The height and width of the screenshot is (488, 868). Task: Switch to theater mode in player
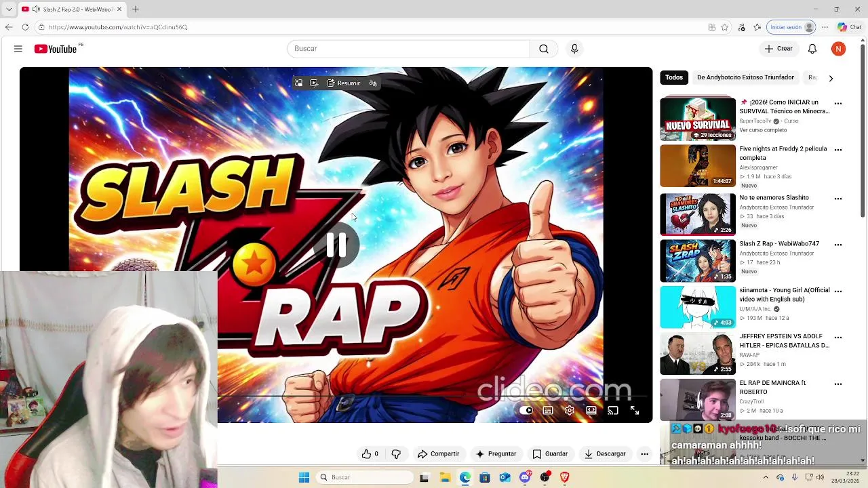591,410
